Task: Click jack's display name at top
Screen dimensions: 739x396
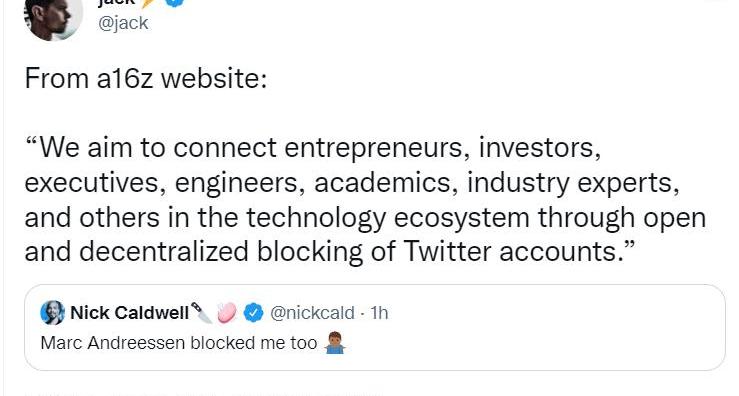Action: pos(116,2)
